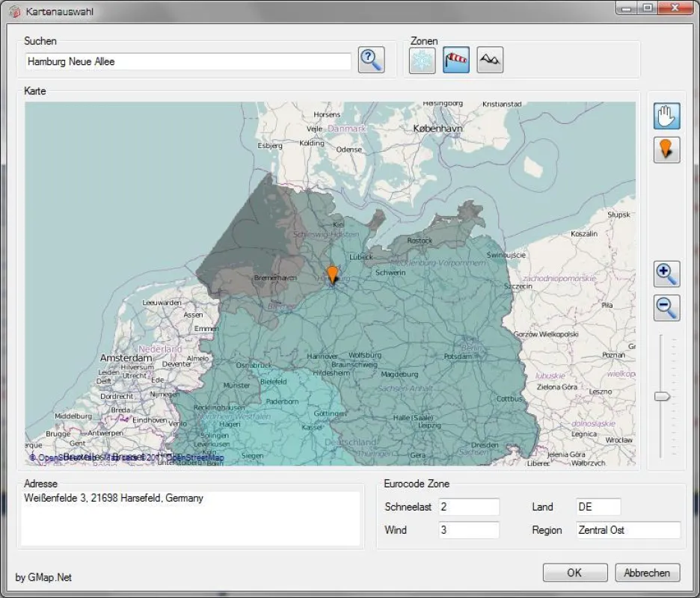Toggle the snow load zone overlay
Screen dimensions: 700x598
pos(422,60)
